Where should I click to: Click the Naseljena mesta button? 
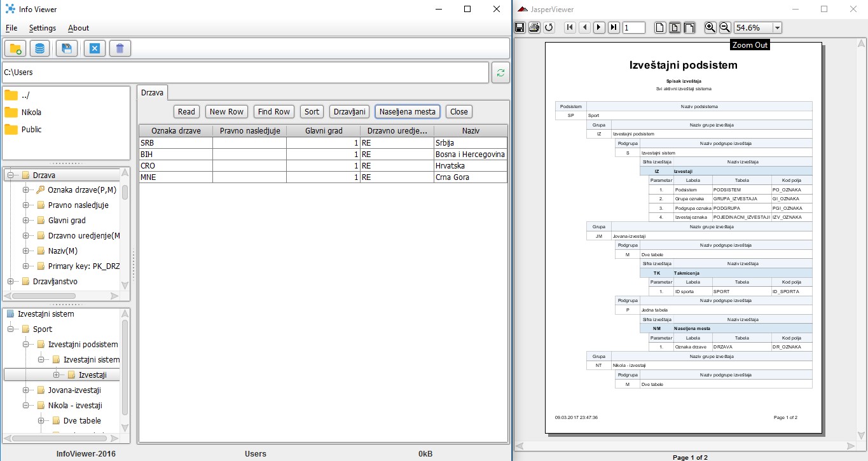[x=408, y=111]
